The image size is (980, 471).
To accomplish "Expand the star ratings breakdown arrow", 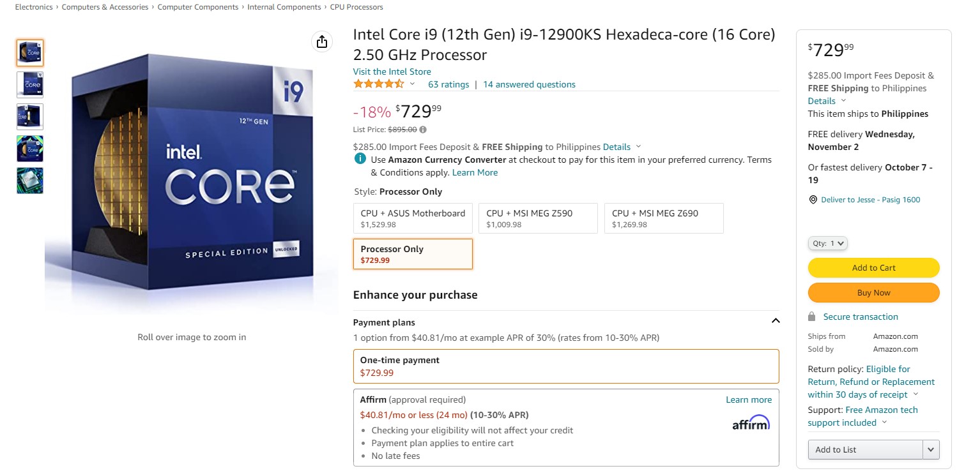I will click(x=412, y=84).
